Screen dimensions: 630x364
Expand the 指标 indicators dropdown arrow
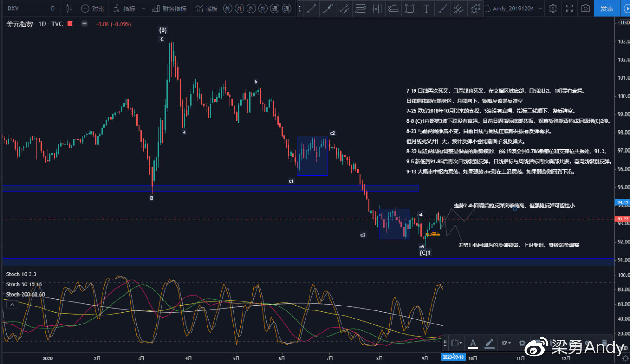[143, 9]
